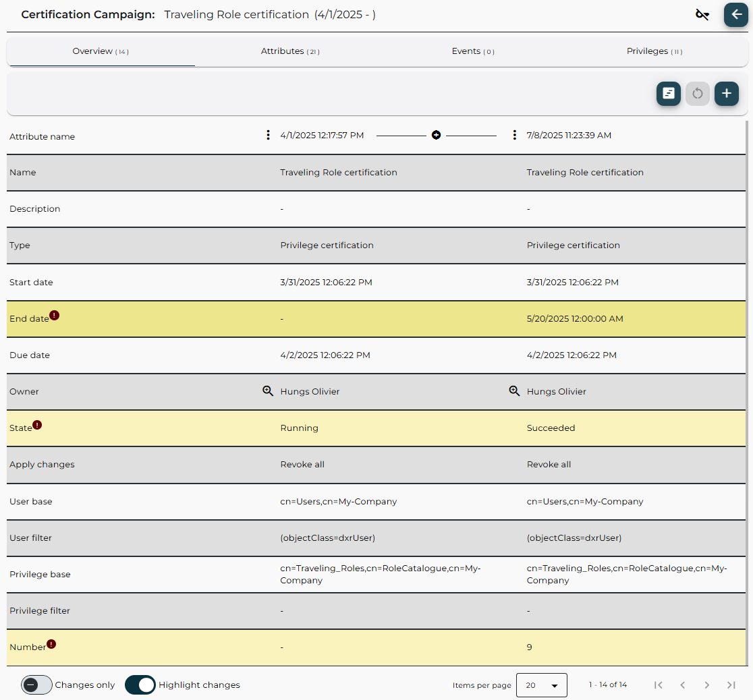Go to the next page arrow
Viewport: 753px width, 700px height.
[x=706, y=685]
